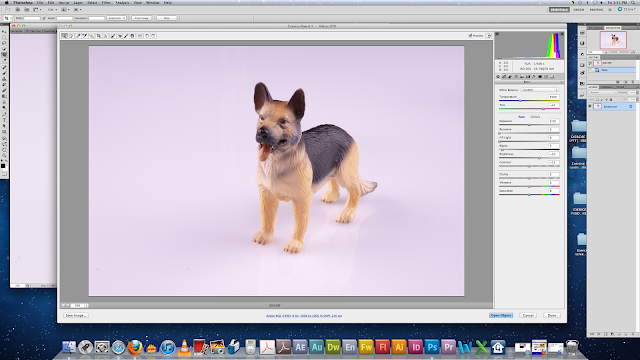Toggle shadow clipping warning on histogram
Viewport: 640px width, 360px height.
pos(497,34)
